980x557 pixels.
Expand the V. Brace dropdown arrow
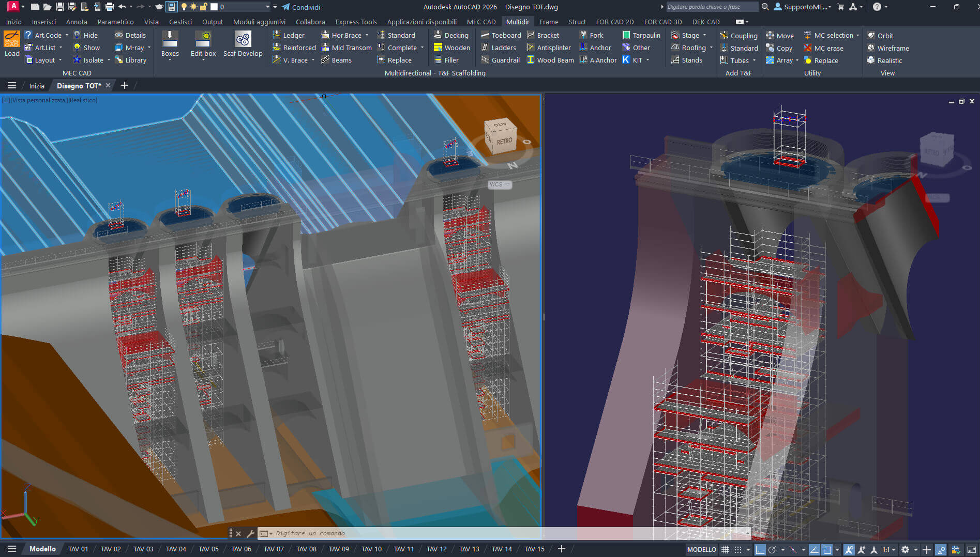pos(313,60)
